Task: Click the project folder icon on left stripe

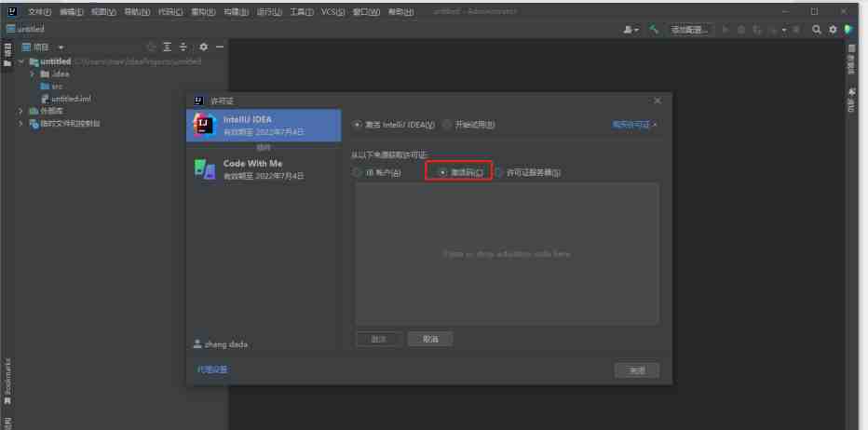Action: 7,63
